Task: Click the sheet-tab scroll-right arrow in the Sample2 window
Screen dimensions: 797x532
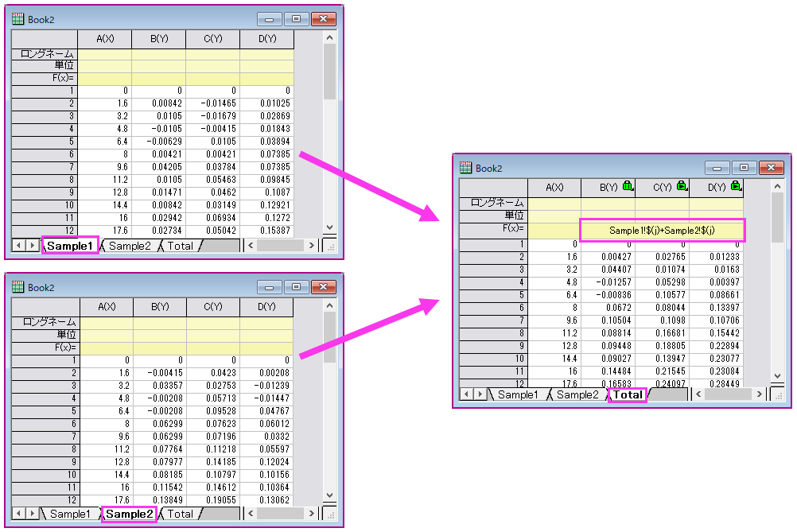Action: [31, 515]
